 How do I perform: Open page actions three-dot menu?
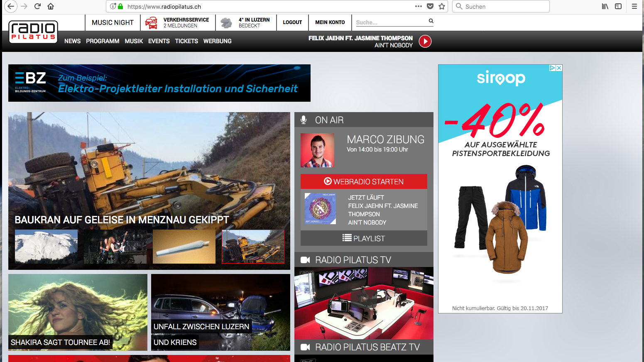[419, 6]
